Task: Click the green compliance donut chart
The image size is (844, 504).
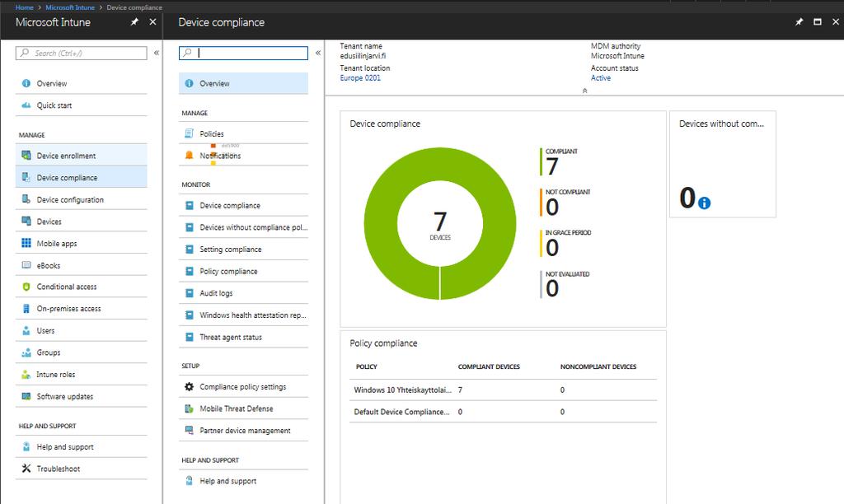Action: point(440,223)
